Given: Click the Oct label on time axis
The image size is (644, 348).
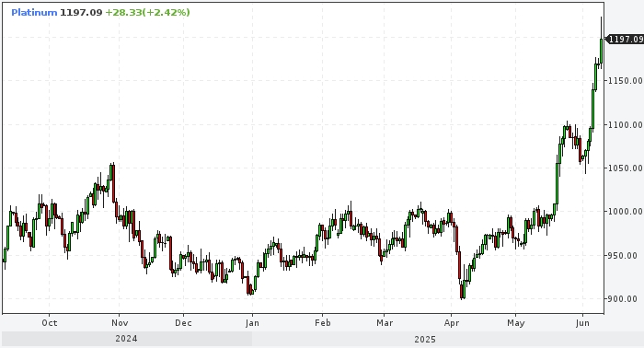Looking at the screenshot, I should [x=50, y=323].
